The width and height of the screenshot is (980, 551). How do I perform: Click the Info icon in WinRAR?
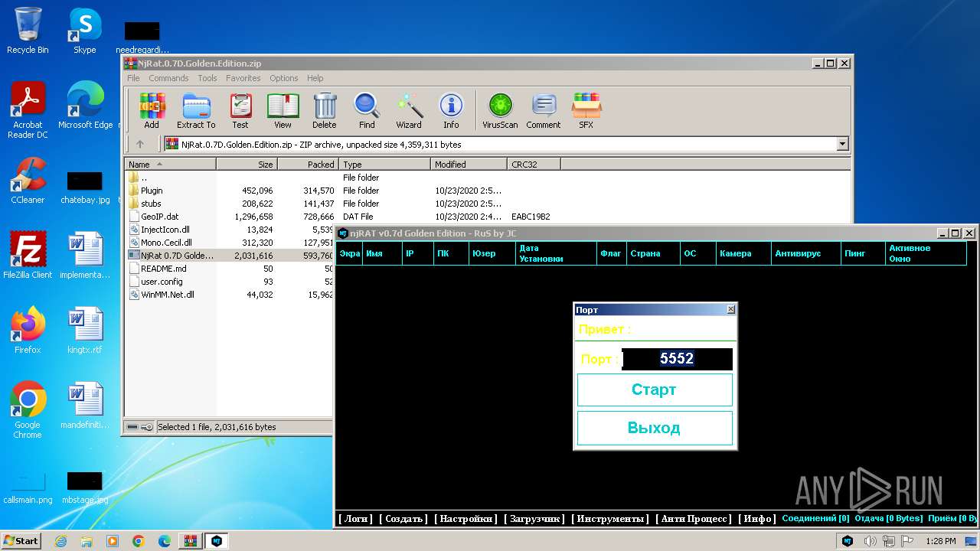(451, 111)
